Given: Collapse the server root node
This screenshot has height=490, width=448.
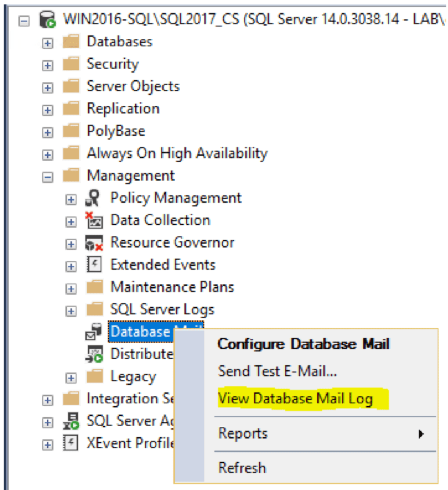Looking at the screenshot, I should point(24,21).
